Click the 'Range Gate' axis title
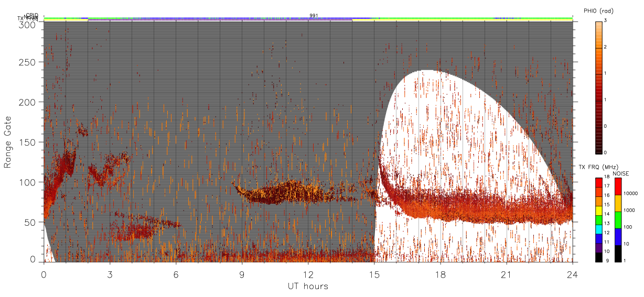This screenshot has height=297, width=644. point(7,142)
